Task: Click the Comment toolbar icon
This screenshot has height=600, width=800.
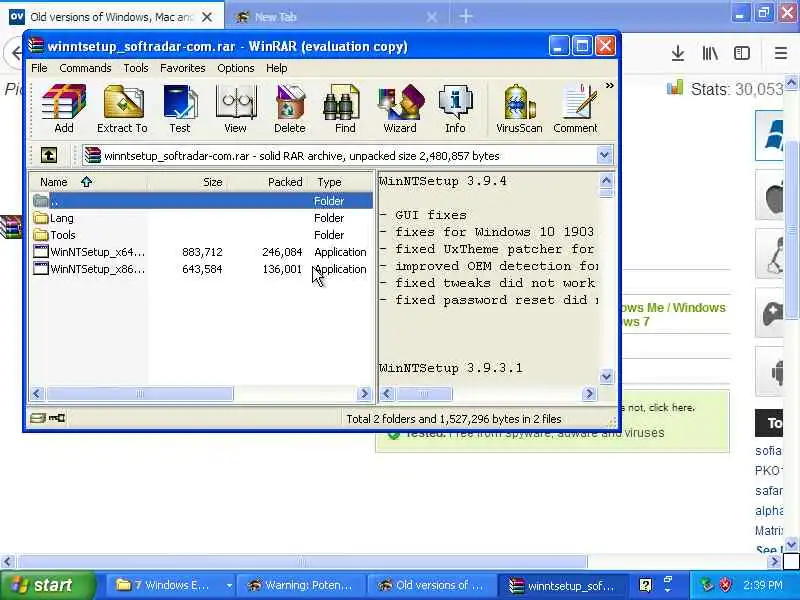Action: click(x=576, y=108)
